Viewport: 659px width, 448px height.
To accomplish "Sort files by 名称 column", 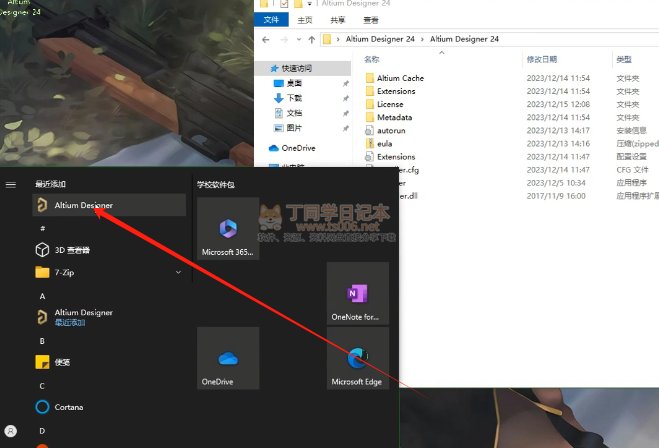I will click(x=372, y=59).
